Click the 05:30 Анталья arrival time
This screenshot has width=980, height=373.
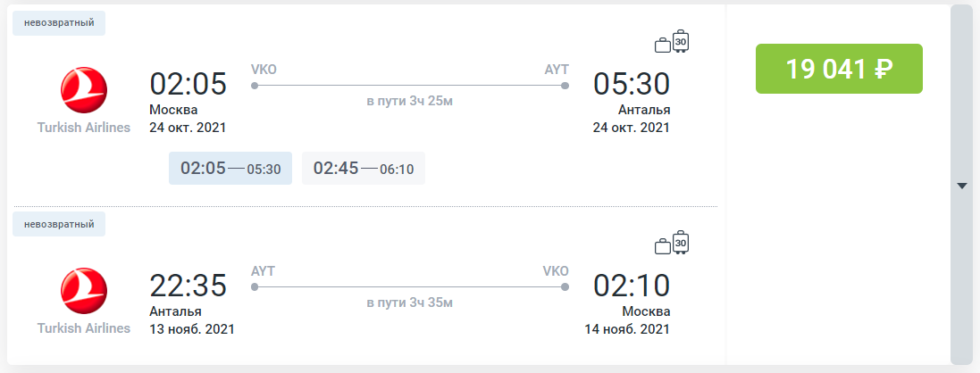pyautogui.click(x=632, y=85)
